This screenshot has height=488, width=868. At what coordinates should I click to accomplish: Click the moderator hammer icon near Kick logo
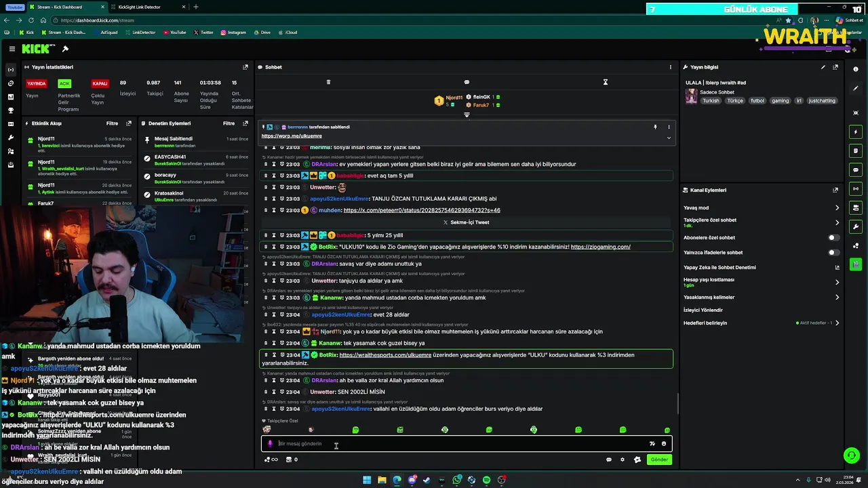click(65, 49)
